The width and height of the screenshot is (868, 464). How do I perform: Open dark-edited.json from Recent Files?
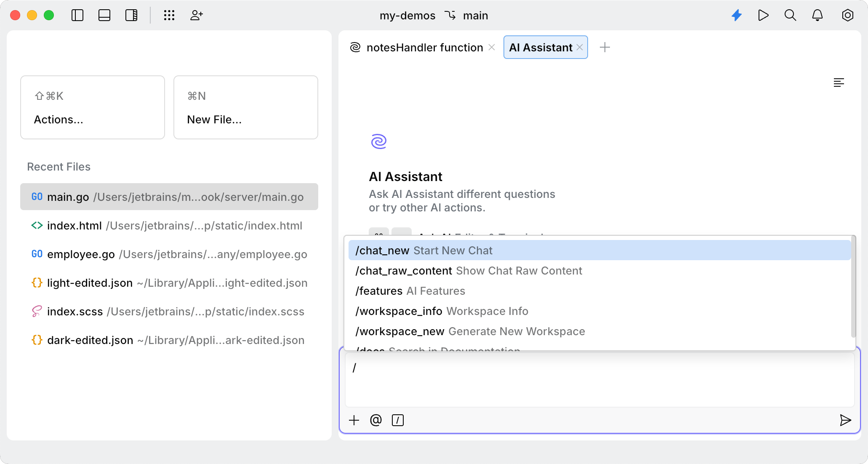pyautogui.click(x=169, y=340)
